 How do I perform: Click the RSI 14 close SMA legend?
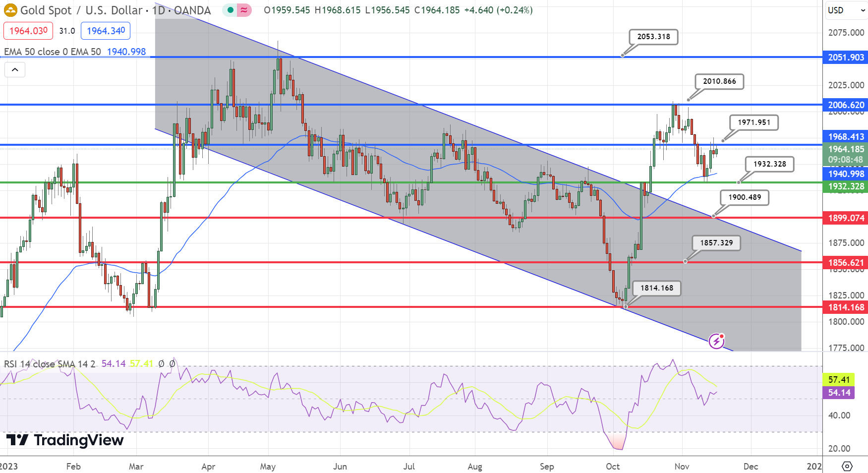[x=50, y=364]
